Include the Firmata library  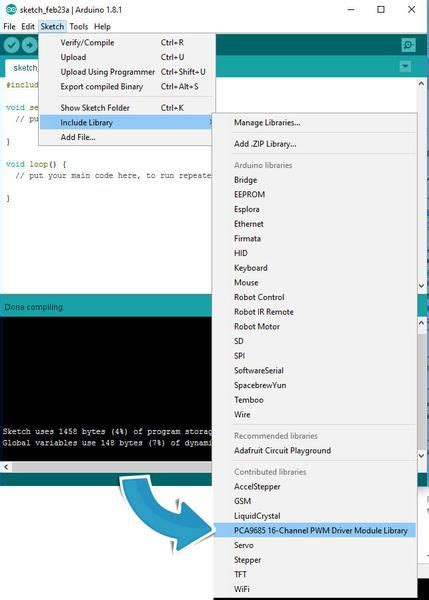(x=315, y=238)
